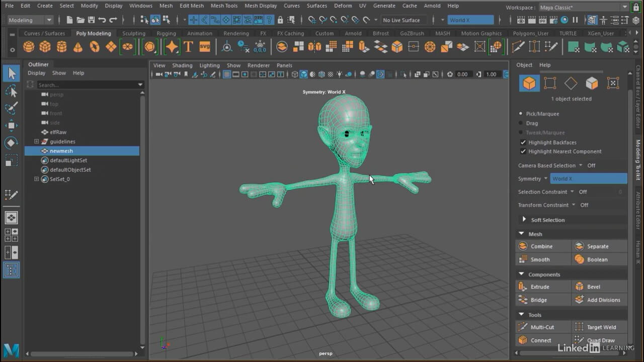Select the object selection cube icon in Modeling Toolkit
Screen dimensions: 644x362
pyautogui.click(x=529, y=83)
